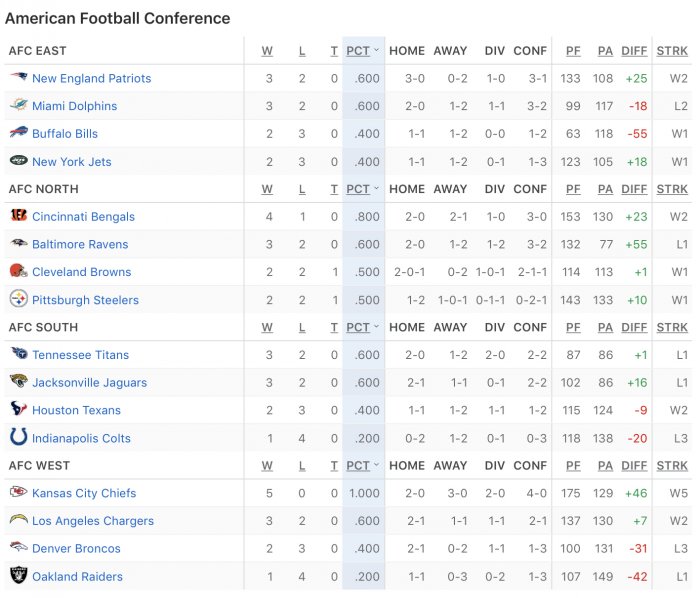The image size is (700, 598).
Task: Click the New England Patriots logo icon
Action: pos(19,77)
